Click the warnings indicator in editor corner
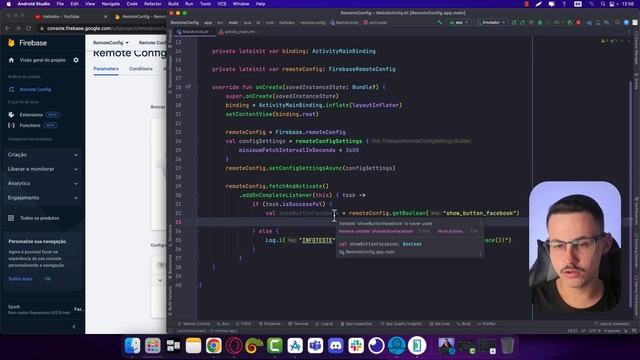 coord(605,41)
